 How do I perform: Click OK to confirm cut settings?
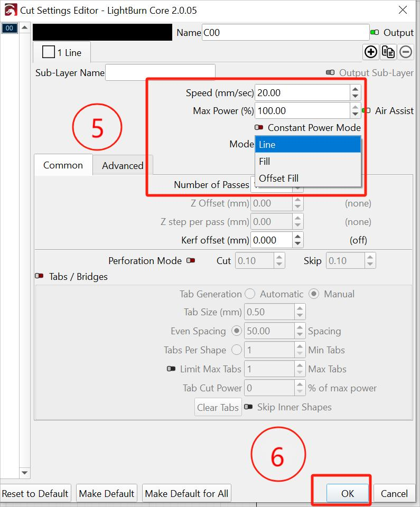348,493
